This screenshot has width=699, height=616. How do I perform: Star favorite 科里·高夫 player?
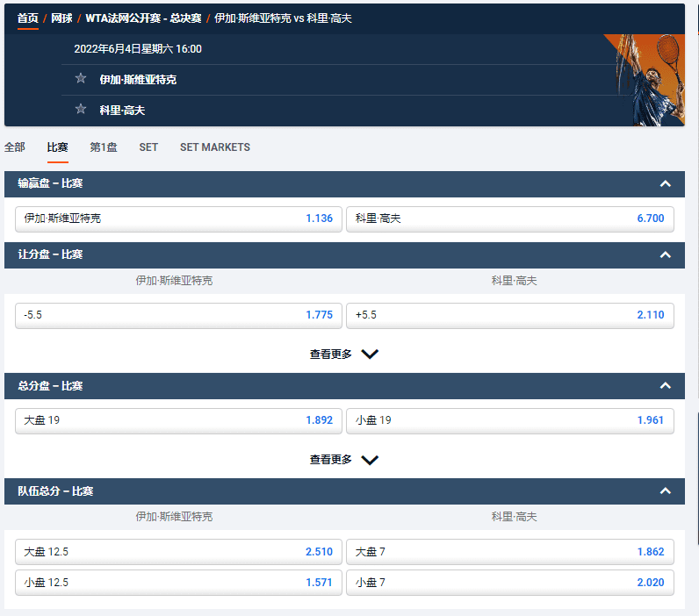pyautogui.click(x=81, y=110)
